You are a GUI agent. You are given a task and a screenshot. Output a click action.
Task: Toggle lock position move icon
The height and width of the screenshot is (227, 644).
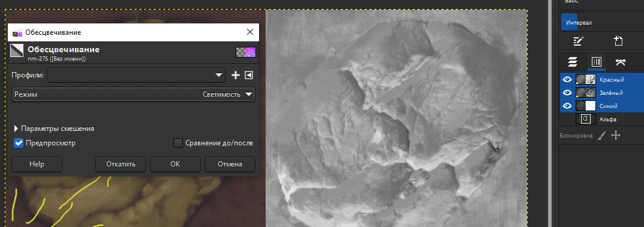tap(615, 135)
